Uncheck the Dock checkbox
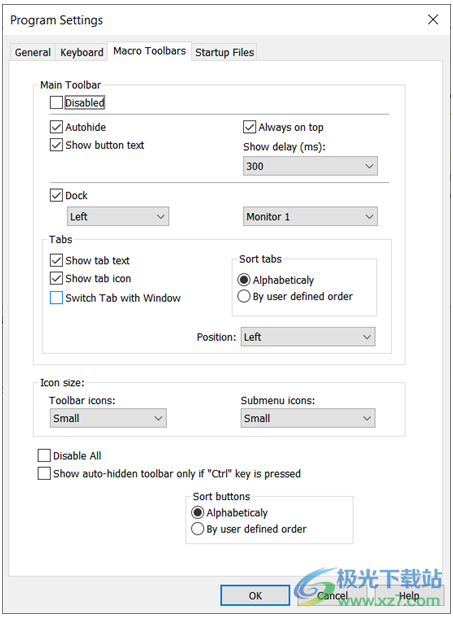 click(56, 195)
